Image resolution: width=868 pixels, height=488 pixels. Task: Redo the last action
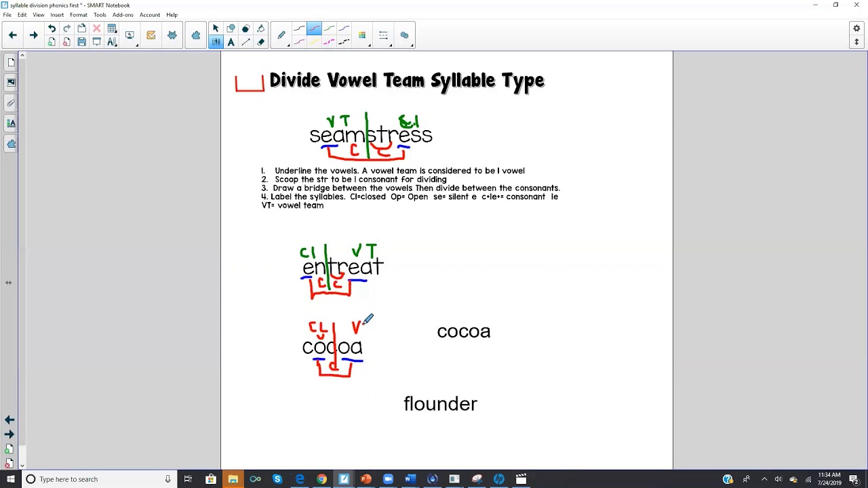coord(66,28)
